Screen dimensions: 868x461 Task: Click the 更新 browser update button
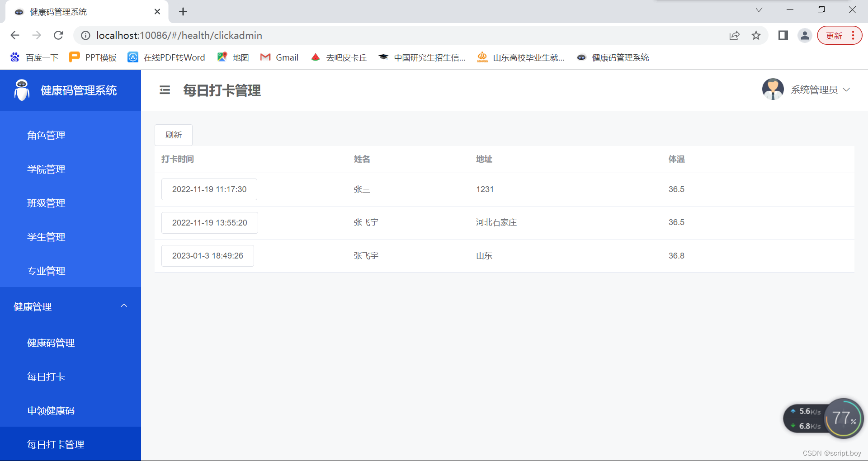(x=840, y=35)
